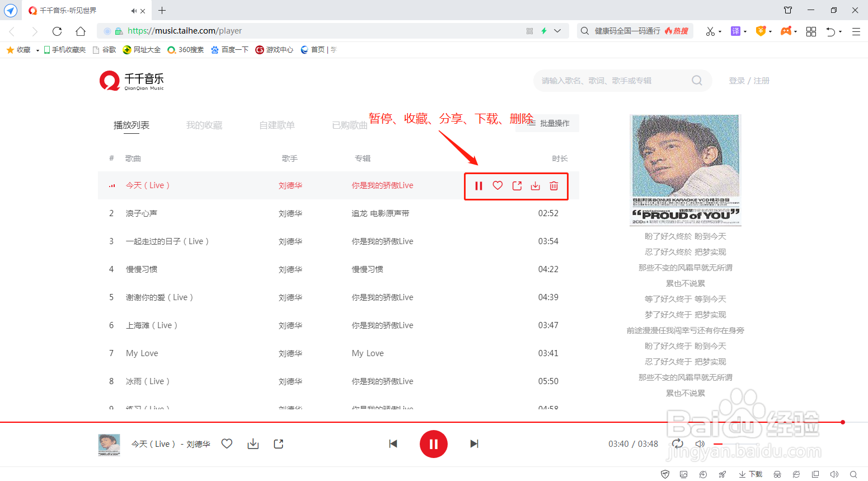This screenshot has width=868, height=481.
Task: Open the 百度一下 bookmark
Action: click(x=229, y=50)
